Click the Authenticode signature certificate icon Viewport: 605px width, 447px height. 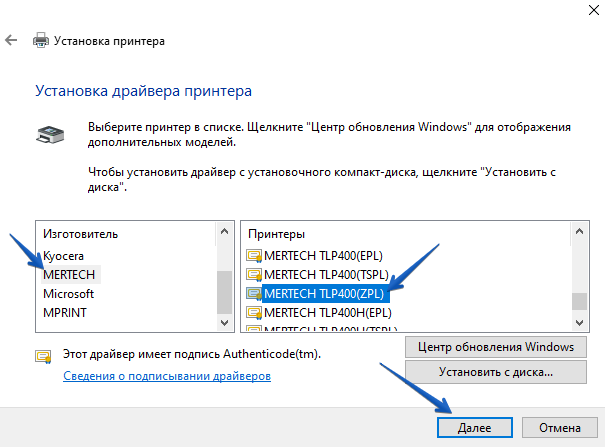click(43, 355)
